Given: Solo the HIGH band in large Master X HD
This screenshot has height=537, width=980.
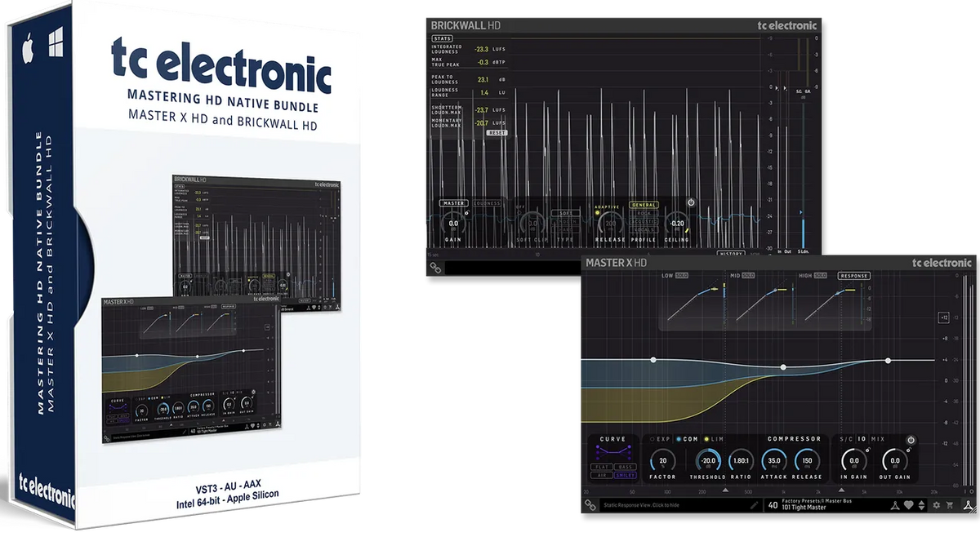Looking at the screenshot, I should click(x=822, y=276).
